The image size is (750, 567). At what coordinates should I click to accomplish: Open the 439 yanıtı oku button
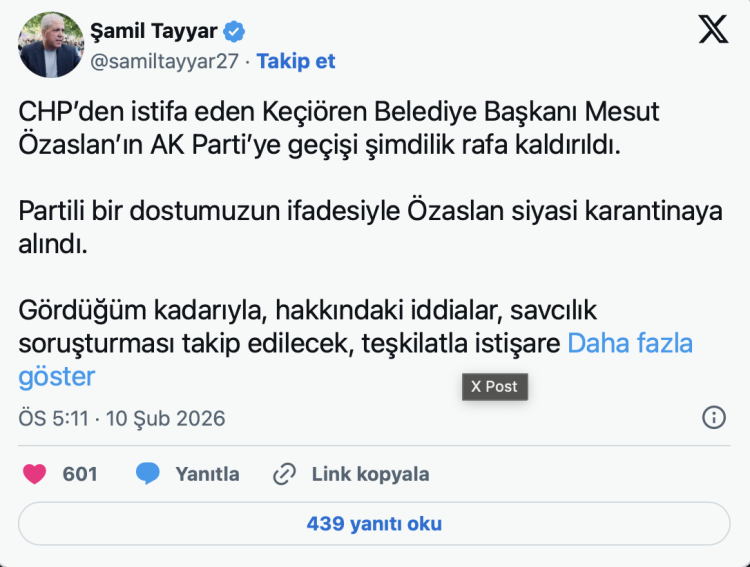click(374, 523)
